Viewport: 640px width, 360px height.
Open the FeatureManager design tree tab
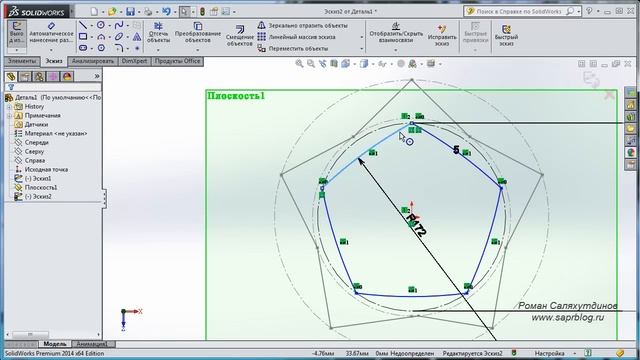[x=11, y=76]
